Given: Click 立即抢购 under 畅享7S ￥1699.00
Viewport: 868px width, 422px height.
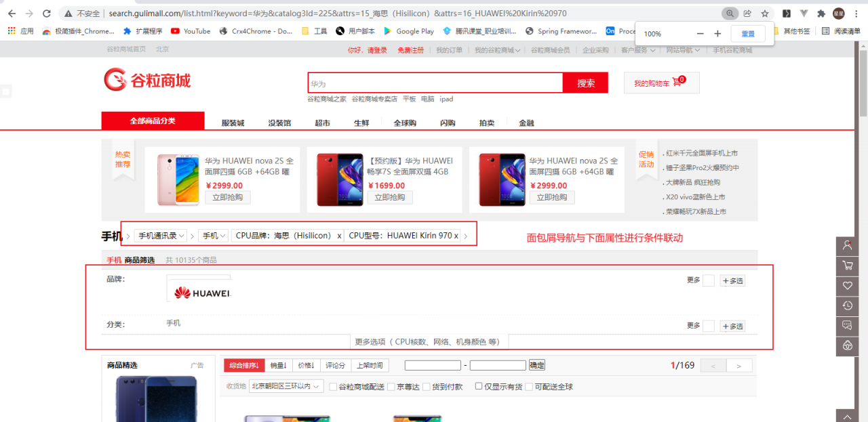Looking at the screenshot, I should click(390, 197).
